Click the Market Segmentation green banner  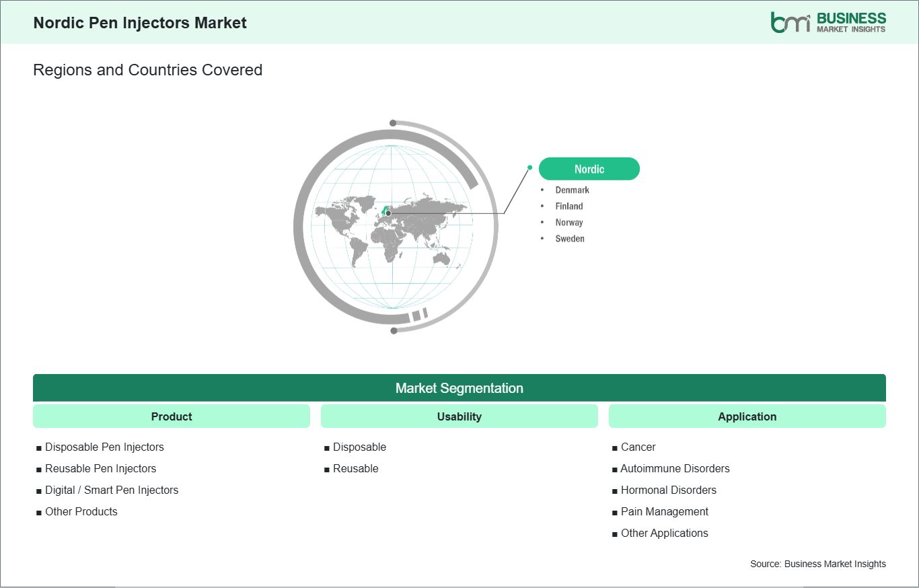[459, 388]
